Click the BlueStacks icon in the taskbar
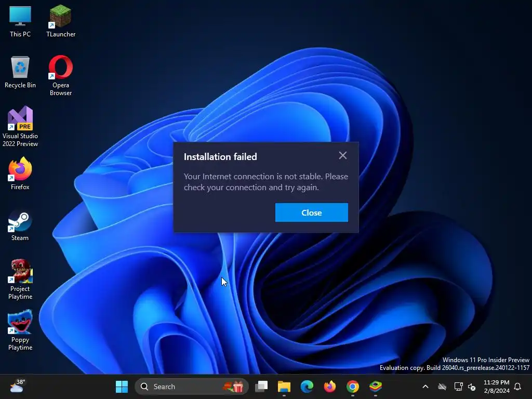The width and height of the screenshot is (532, 399). tap(375, 387)
